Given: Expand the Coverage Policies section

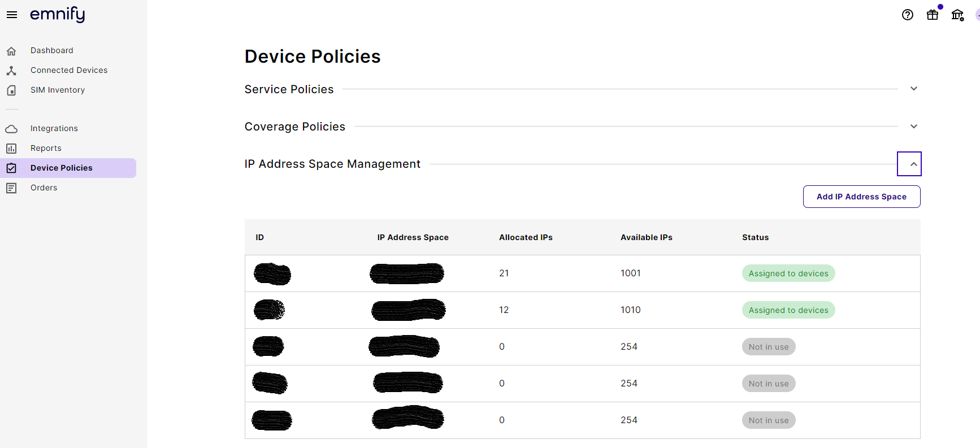Looking at the screenshot, I should [x=914, y=127].
